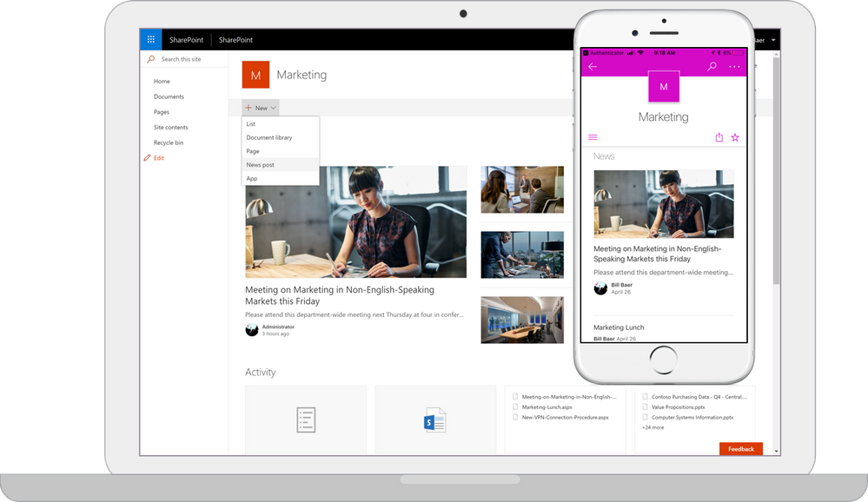The height and width of the screenshot is (502, 868).
Task: Tap the phone hamburger menu icon
Action: point(593,137)
